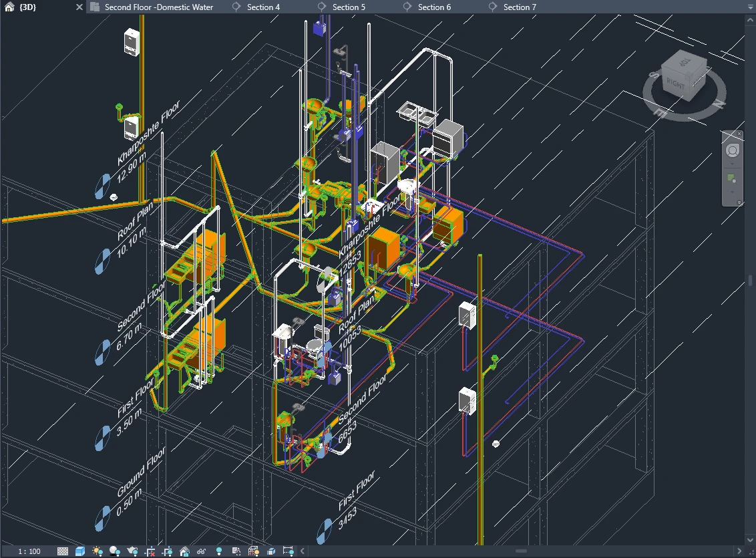Toggle Shadows in view control bar
Viewport: 756px width, 558px height.
click(x=115, y=551)
